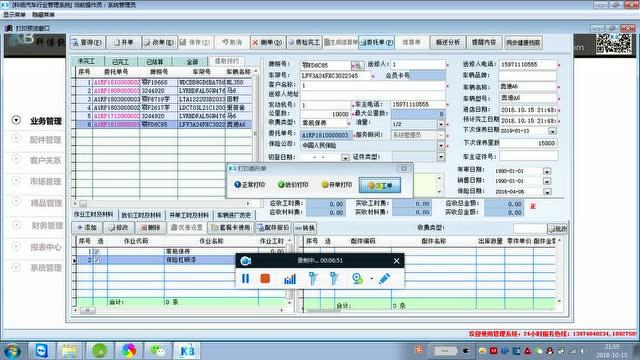Click the 套餐卡使用 button
This screenshot has width=640, height=360.
pos(231,228)
